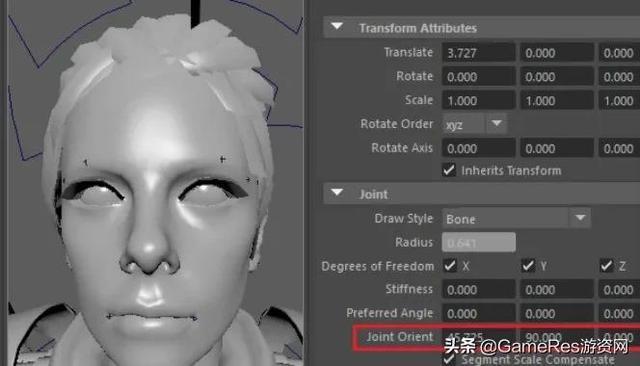Toggle Degrees of Freedom Z checkbox
This screenshot has width=640, height=366.
tap(607, 266)
